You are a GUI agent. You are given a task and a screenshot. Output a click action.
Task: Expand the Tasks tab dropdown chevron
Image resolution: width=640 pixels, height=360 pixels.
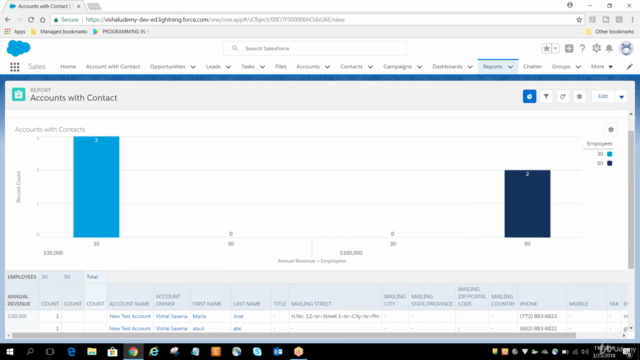(262, 67)
